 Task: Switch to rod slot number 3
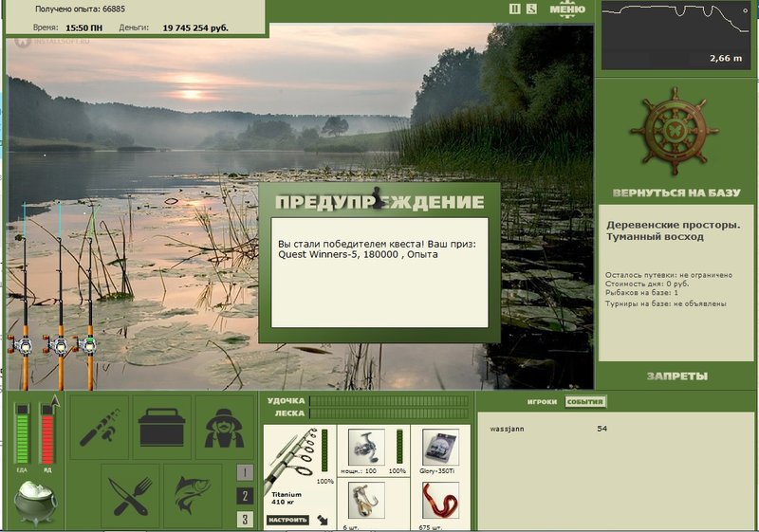pyautogui.click(x=245, y=520)
